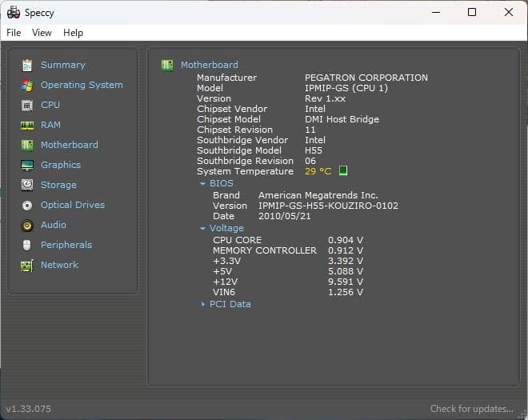The height and width of the screenshot is (420, 528).
Task: Open the CPU section
Action: click(50, 105)
